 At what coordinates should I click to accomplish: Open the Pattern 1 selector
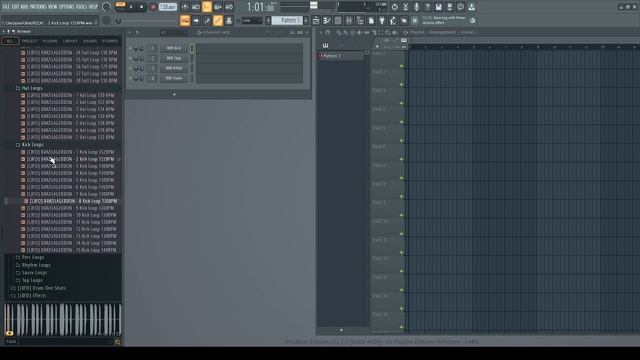[287, 20]
